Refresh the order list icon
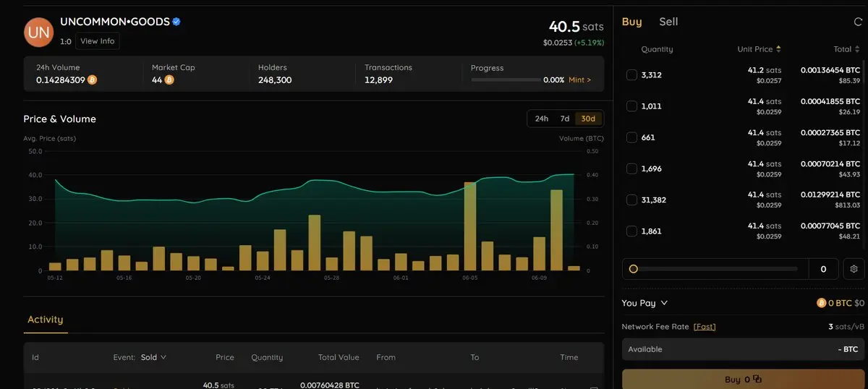 point(858,22)
